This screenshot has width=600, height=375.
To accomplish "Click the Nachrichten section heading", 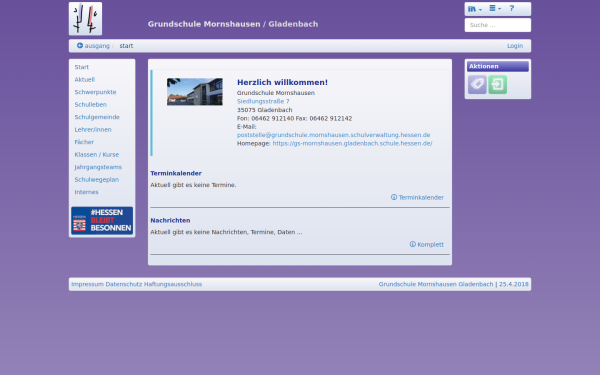I will (x=170, y=220).
